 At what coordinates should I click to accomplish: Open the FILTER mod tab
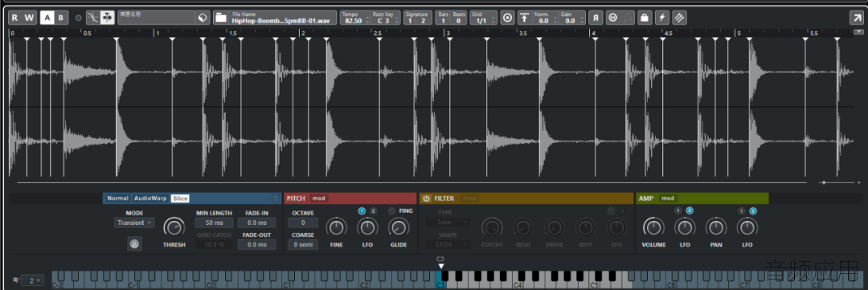469,198
